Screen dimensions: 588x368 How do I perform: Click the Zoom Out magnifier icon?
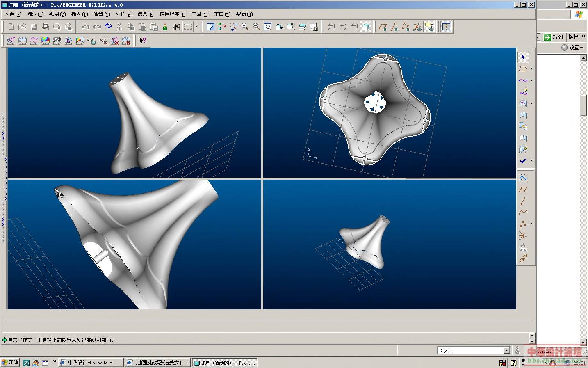point(256,27)
